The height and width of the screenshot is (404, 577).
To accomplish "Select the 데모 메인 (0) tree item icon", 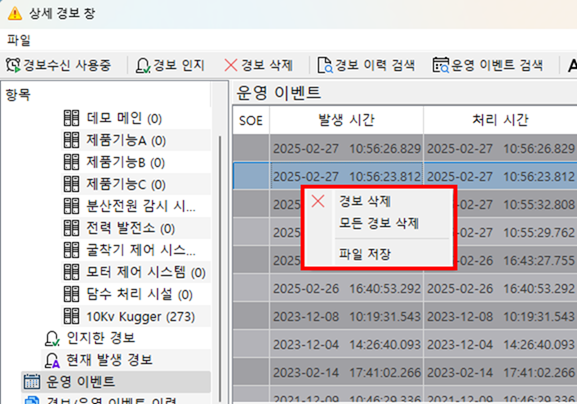I will click(71, 118).
